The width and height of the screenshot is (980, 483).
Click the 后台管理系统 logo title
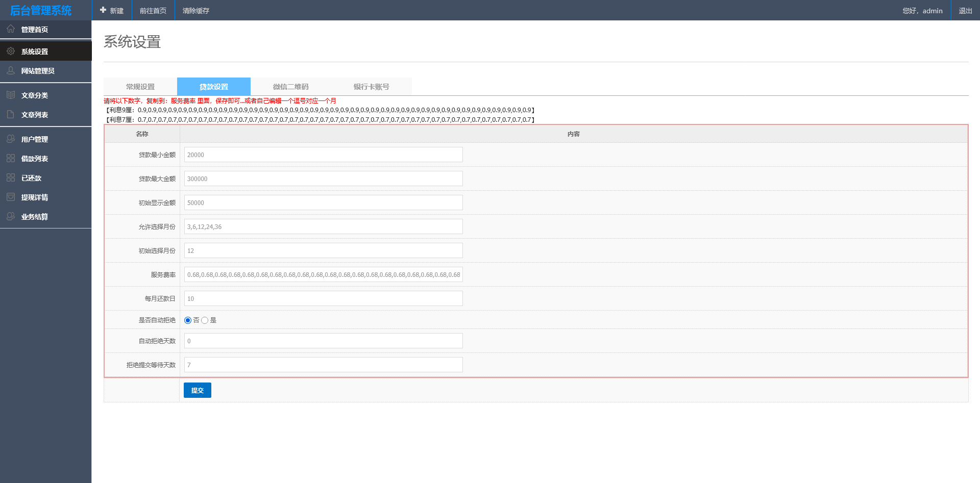point(41,10)
